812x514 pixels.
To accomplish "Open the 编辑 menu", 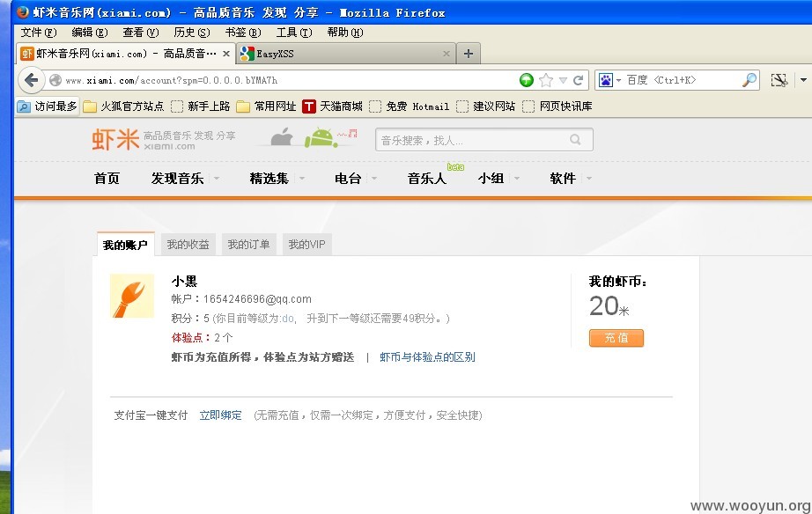I will (x=90, y=32).
